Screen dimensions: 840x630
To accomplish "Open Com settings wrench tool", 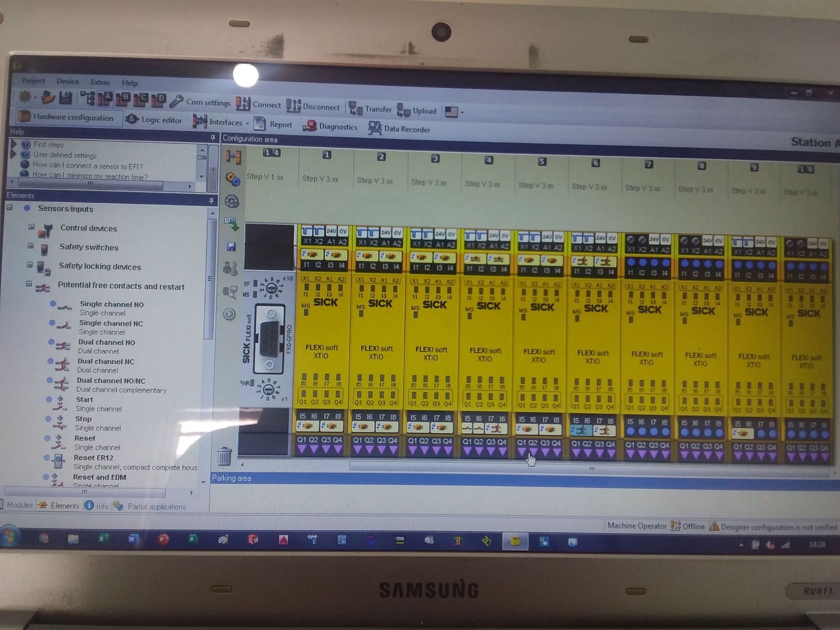I will click(x=176, y=101).
